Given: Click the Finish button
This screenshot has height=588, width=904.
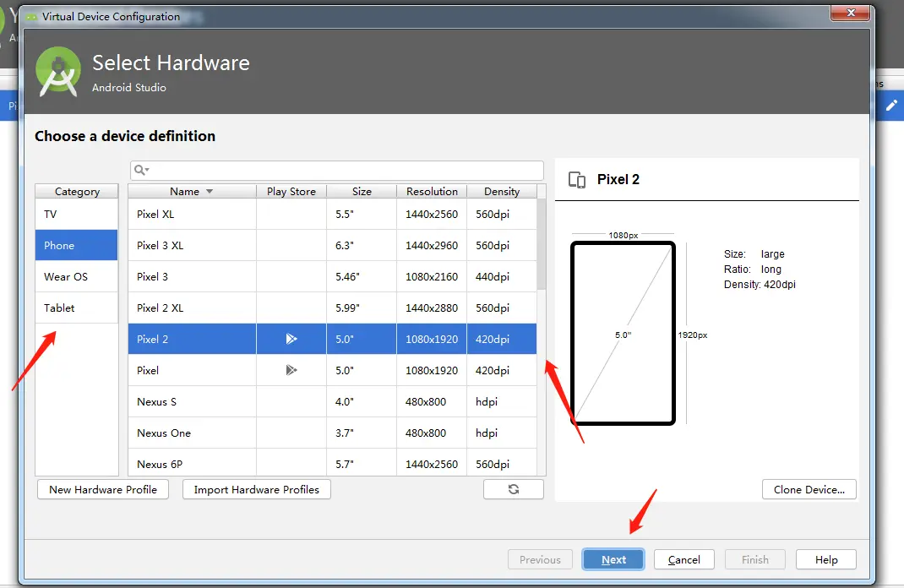Looking at the screenshot, I should 755,560.
